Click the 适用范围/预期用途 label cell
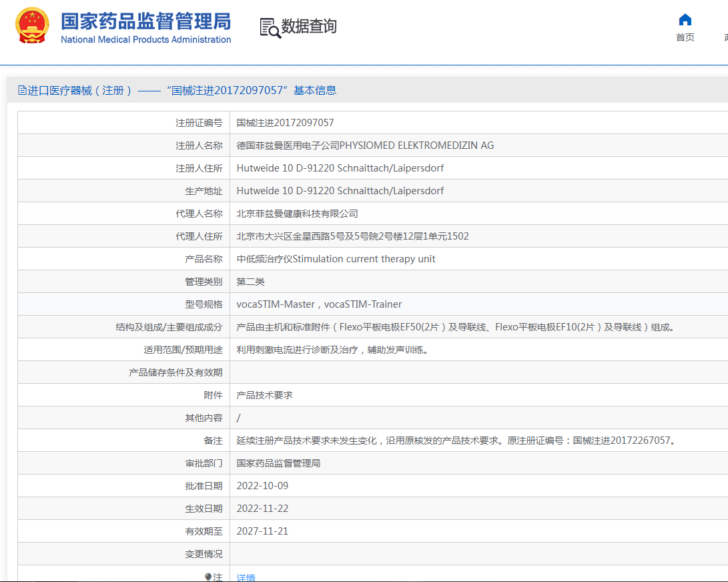Viewport: 728px width, 582px height. click(124, 350)
